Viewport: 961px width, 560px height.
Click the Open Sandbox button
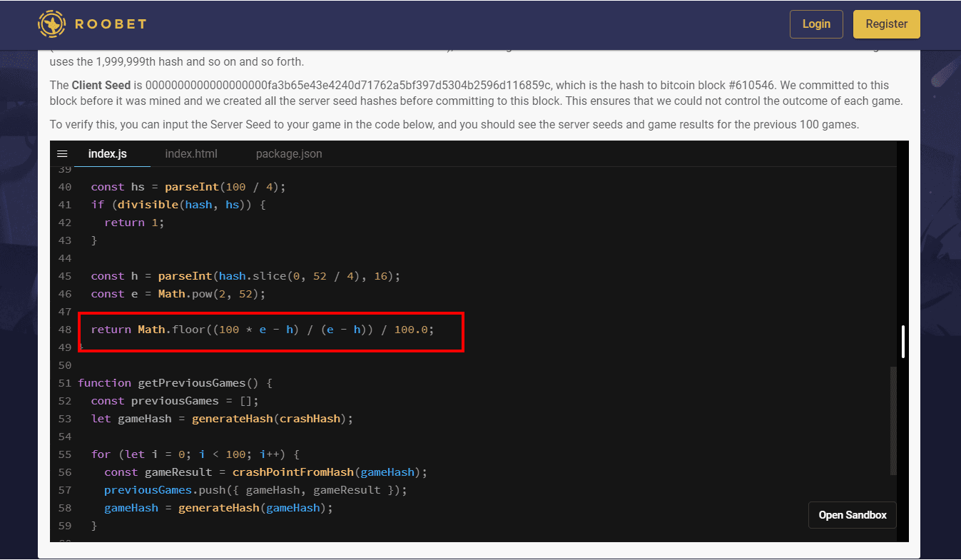[x=852, y=515]
